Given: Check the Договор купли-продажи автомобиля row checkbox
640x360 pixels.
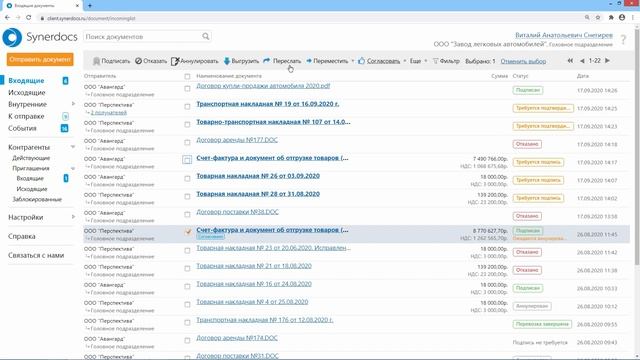Looking at the screenshot, I should pyautogui.click(x=187, y=89).
